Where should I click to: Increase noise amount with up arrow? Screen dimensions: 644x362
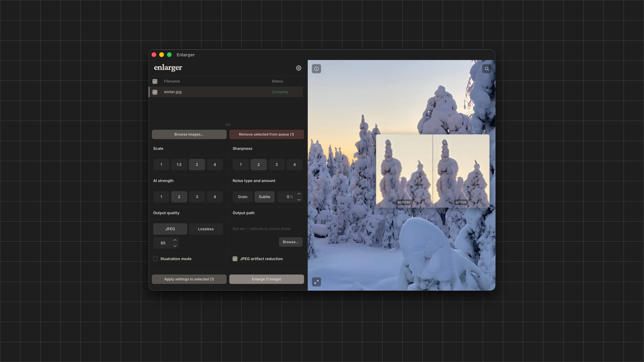pos(299,194)
